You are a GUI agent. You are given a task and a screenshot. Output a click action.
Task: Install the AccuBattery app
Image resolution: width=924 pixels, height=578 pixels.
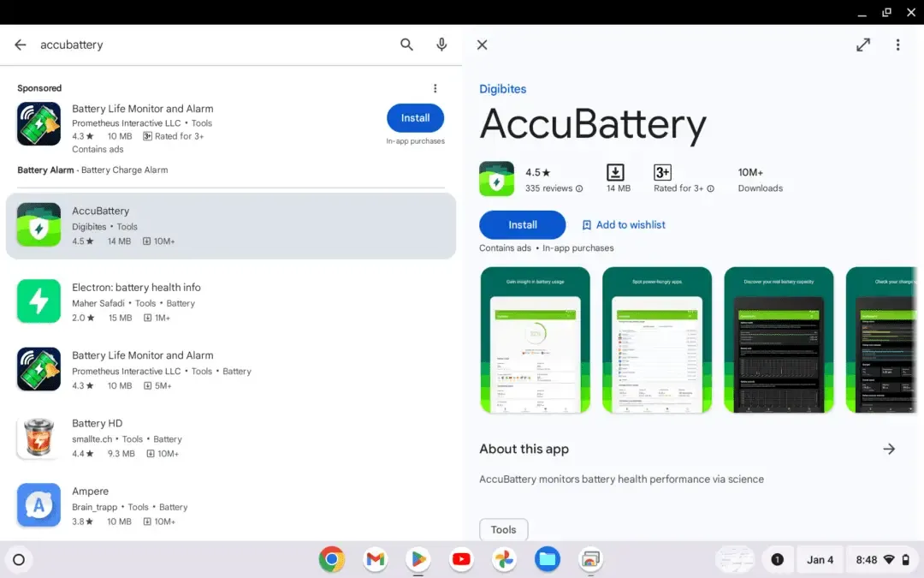pyautogui.click(x=523, y=224)
